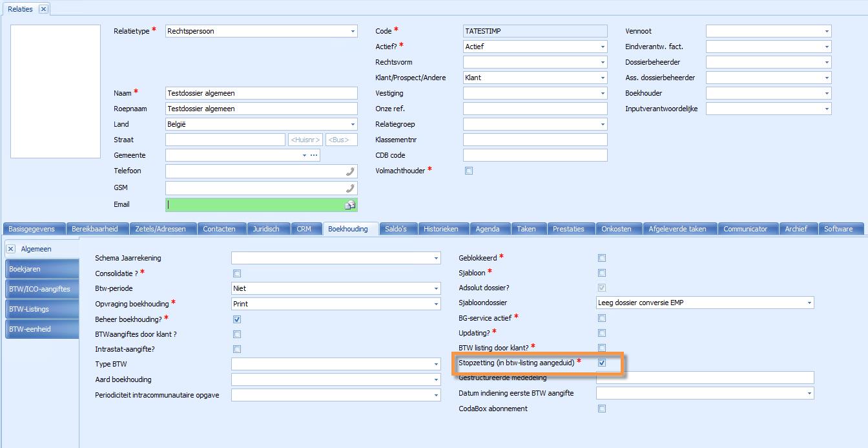Click the mail icon in Email field
The image size is (868, 448).
350,205
